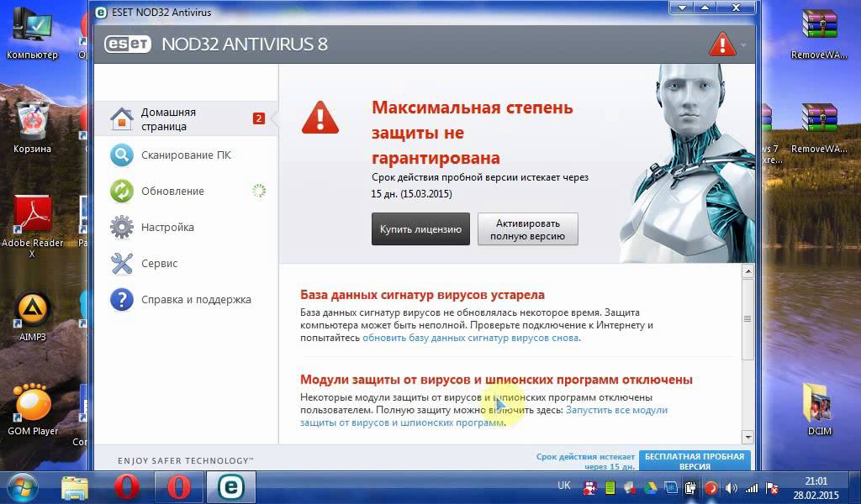Click the magnifier scan icon

pyautogui.click(x=121, y=155)
